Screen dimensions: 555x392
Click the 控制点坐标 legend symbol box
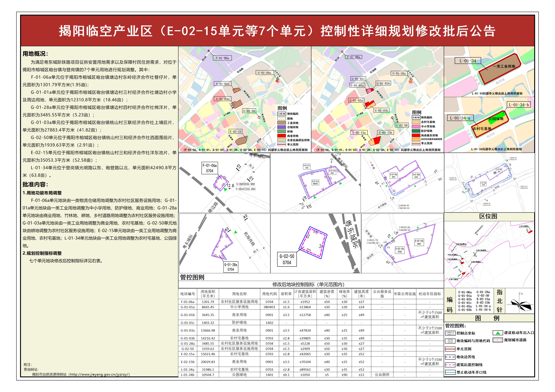(x=450, y=333)
